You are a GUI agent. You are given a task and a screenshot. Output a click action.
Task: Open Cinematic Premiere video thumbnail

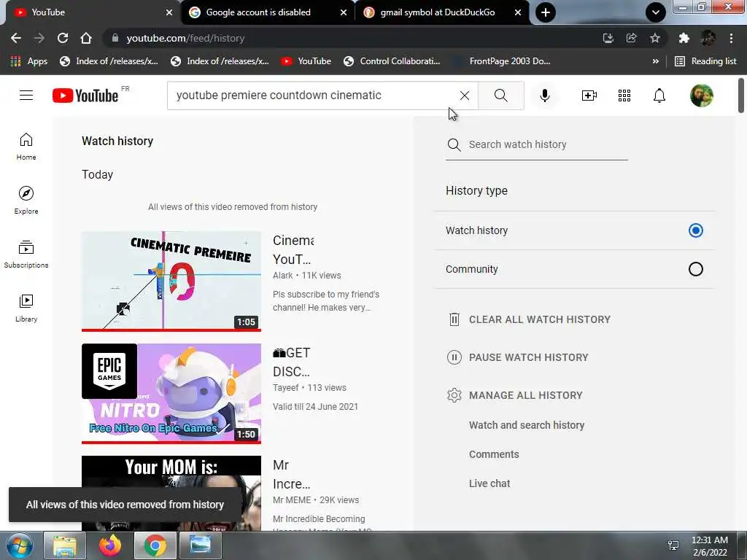point(171,281)
